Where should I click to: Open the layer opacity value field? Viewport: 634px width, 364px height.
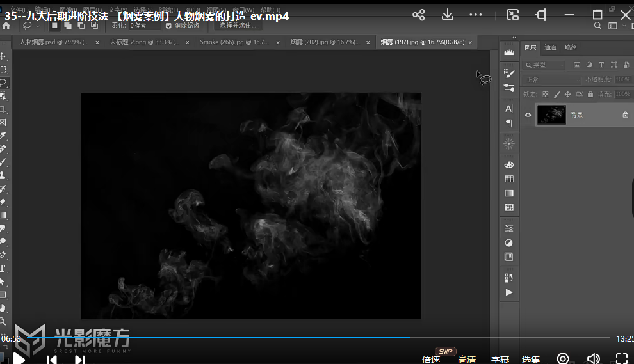tap(622, 79)
